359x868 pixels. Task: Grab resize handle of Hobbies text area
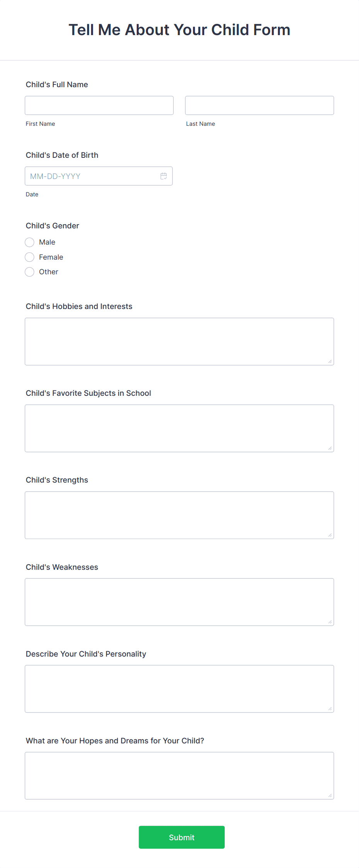pyautogui.click(x=330, y=361)
